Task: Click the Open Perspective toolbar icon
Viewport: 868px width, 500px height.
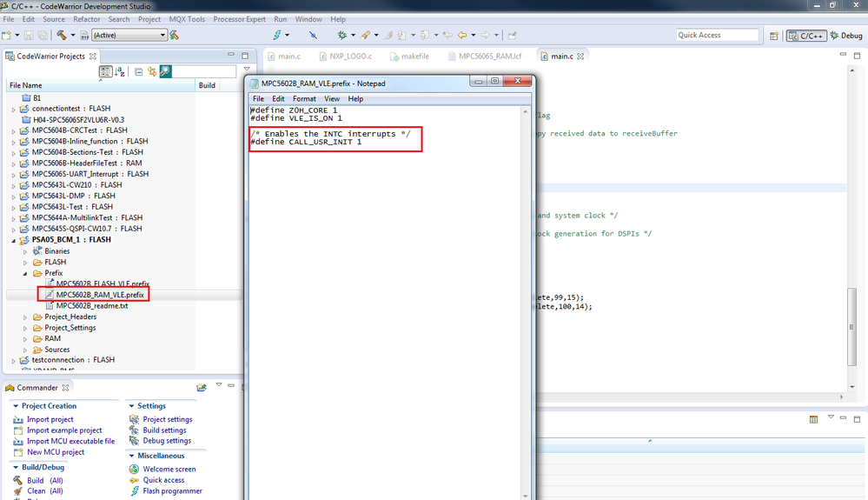Action: click(x=774, y=36)
